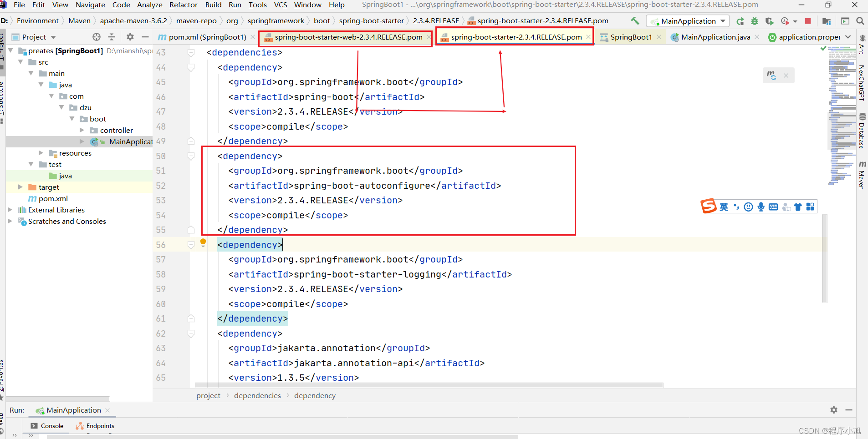Open the Sogou soft keyboard icon
Viewport: 868px width, 439px height.
773,207
